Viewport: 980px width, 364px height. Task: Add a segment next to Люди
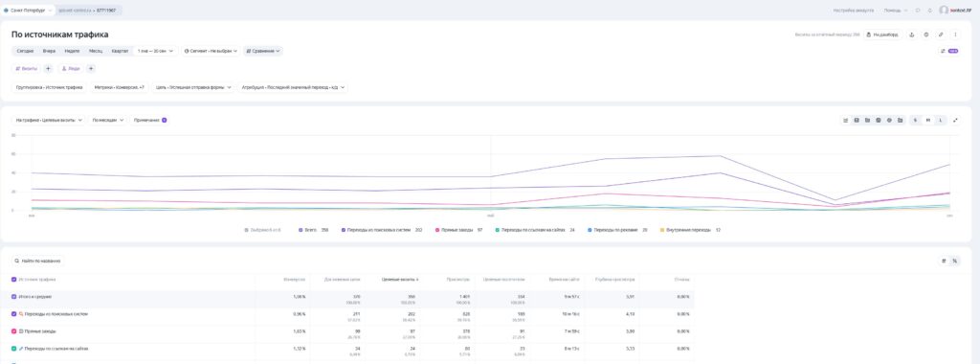pos(91,69)
